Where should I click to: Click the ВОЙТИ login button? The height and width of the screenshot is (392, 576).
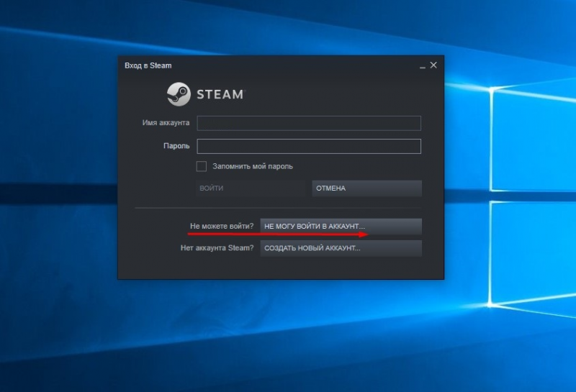click(x=251, y=188)
